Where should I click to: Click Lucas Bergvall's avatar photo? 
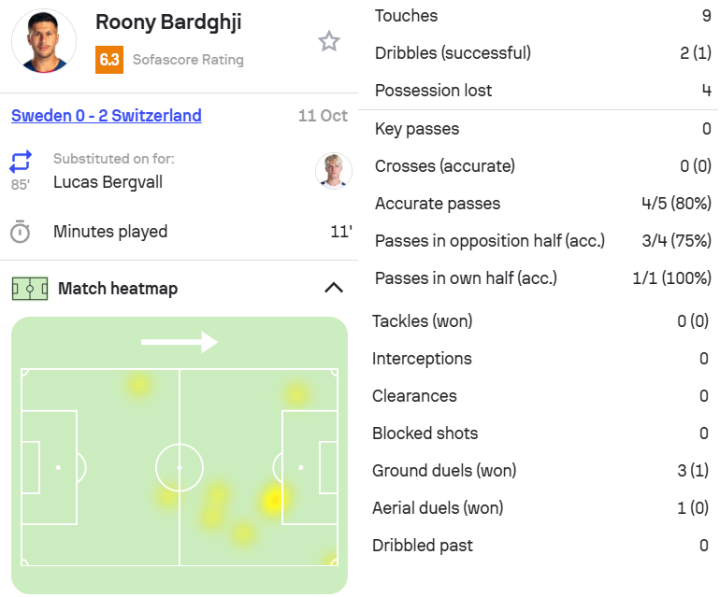click(x=333, y=171)
